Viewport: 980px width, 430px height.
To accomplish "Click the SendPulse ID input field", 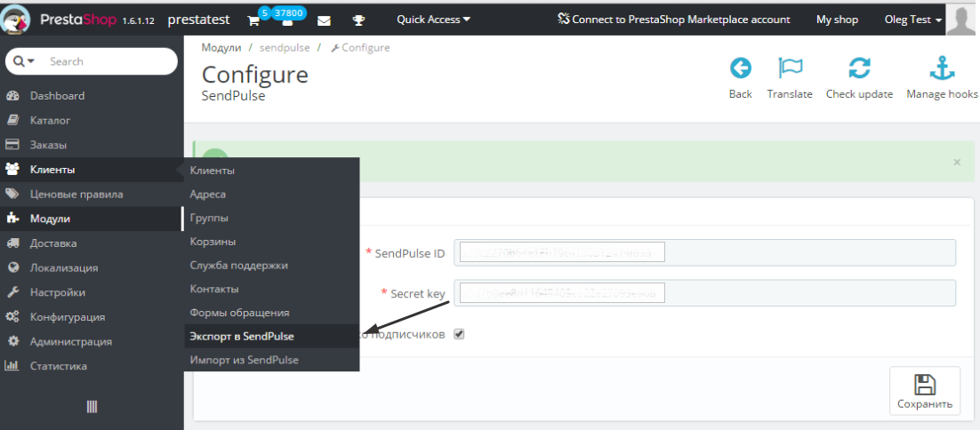I will tap(704, 252).
